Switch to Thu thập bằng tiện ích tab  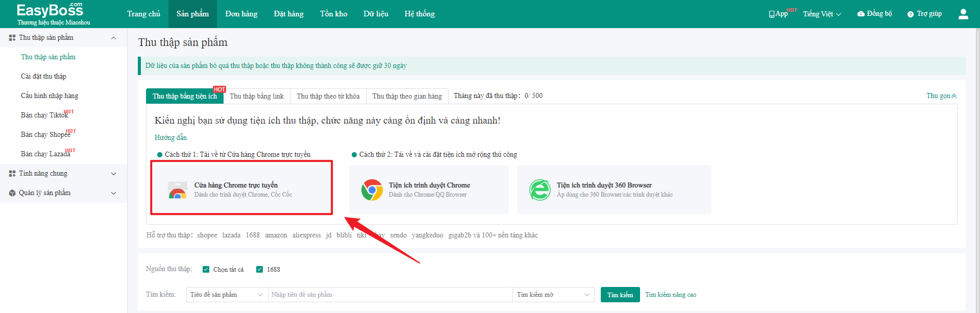(x=185, y=96)
